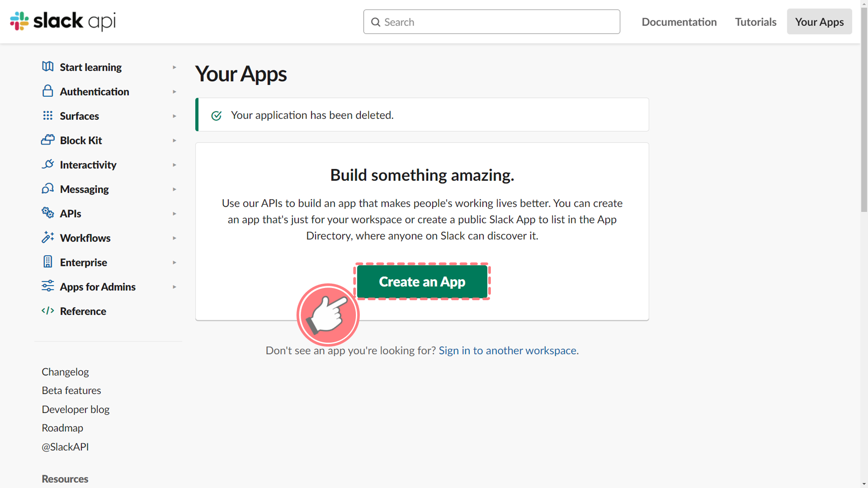Click the Messaging chat icon

click(48, 189)
